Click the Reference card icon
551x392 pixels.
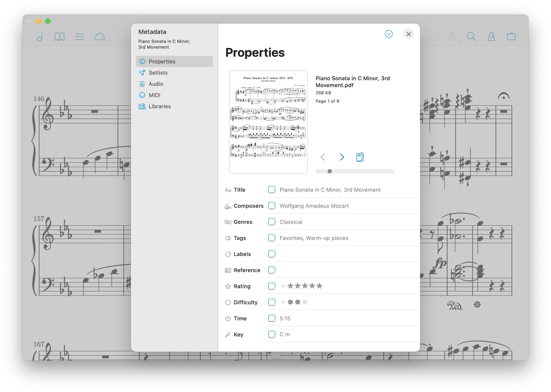coord(228,270)
